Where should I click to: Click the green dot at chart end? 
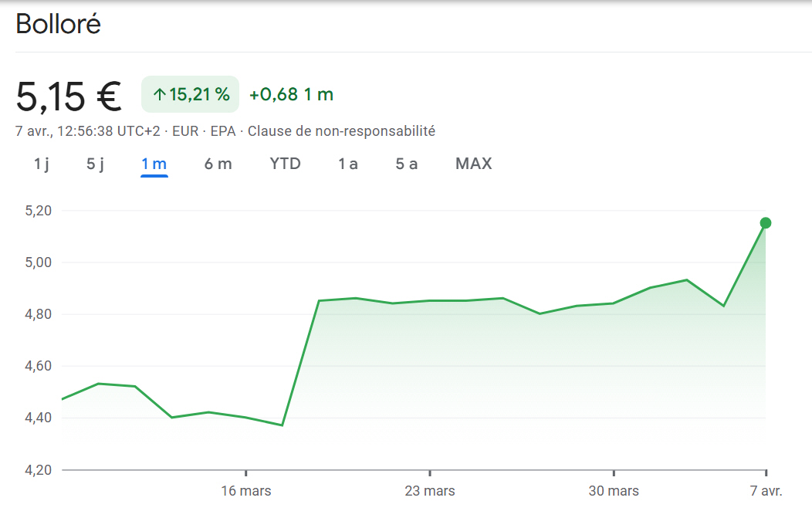766,223
